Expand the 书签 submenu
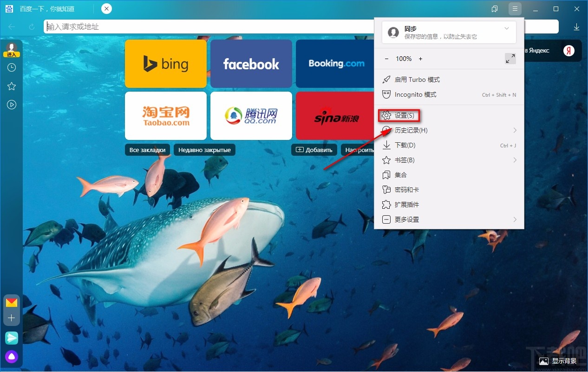This screenshot has width=588, height=372. [405, 160]
